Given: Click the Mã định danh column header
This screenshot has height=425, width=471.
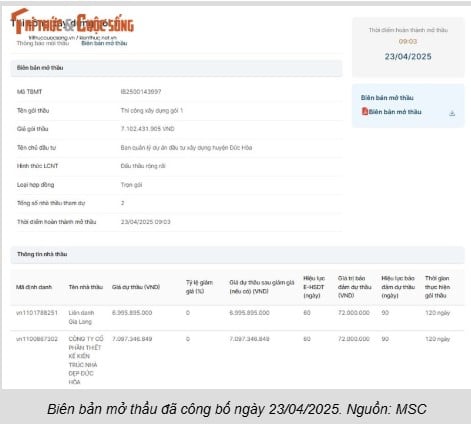Looking at the screenshot, I should tap(34, 287).
